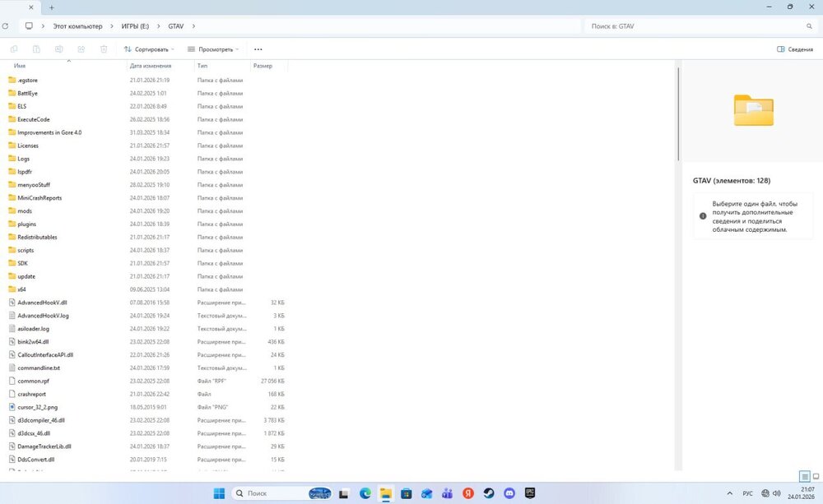Select the Rename icon in the toolbar

click(x=58, y=49)
